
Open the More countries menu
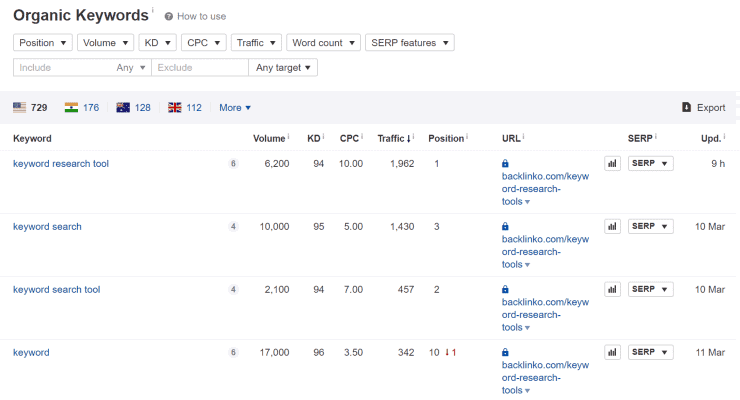(x=235, y=108)
